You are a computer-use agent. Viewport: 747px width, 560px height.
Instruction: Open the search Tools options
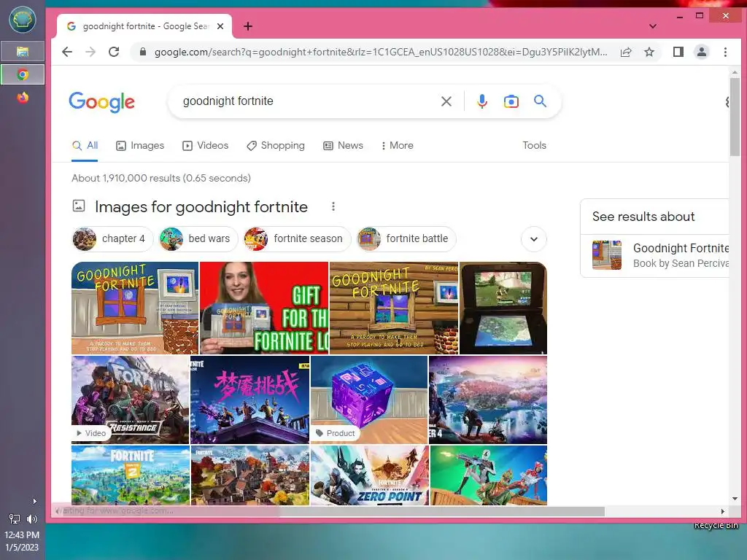pyautogui.click(x=534, y=146)
